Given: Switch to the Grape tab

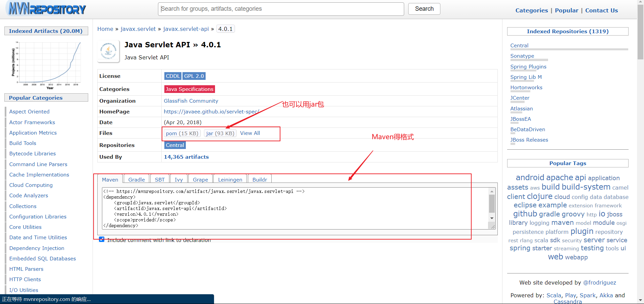Looking at the screenshot, I should (x=200, y=180).
